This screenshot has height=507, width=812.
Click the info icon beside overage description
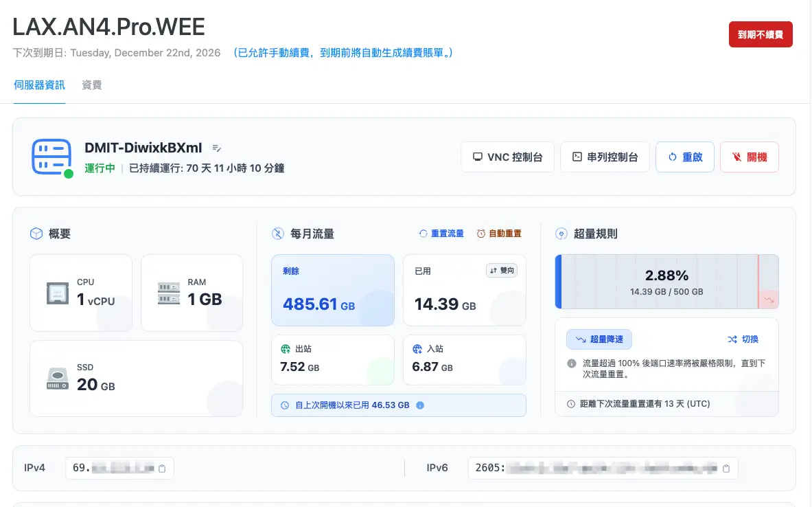coord(572,363)
